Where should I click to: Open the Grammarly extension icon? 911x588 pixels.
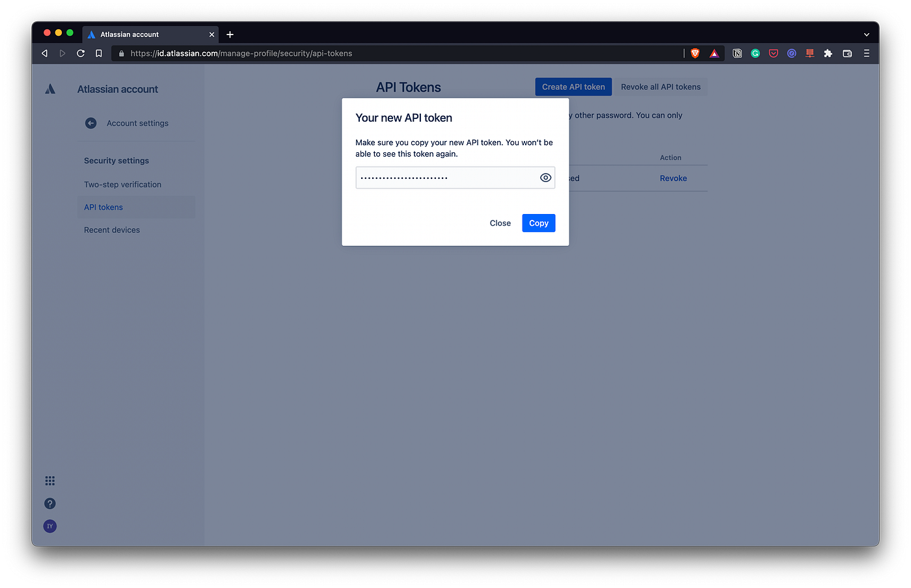coord(755,53)
